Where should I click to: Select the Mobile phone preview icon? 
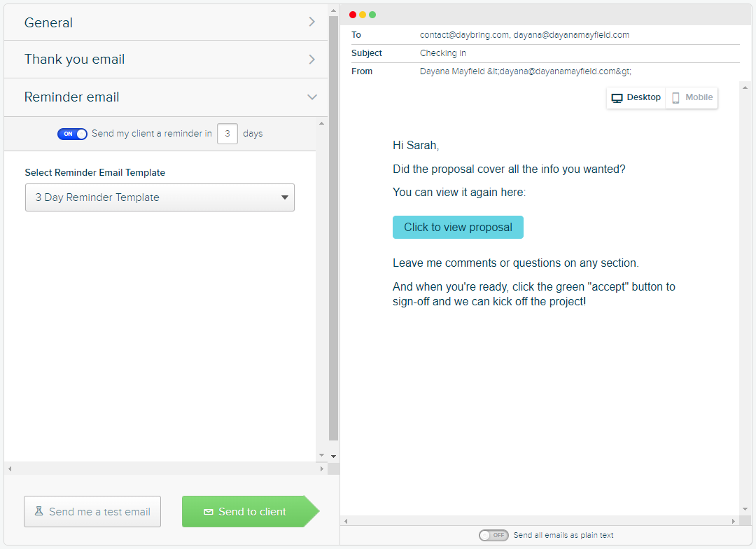(675, 97)
